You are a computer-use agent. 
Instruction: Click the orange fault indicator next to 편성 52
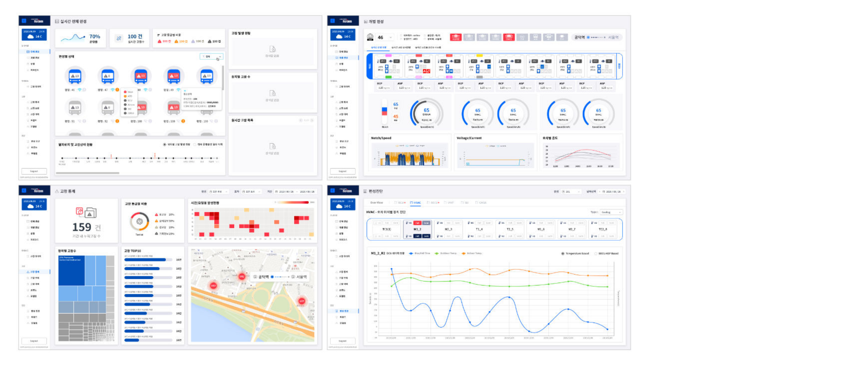click(117, 122)
